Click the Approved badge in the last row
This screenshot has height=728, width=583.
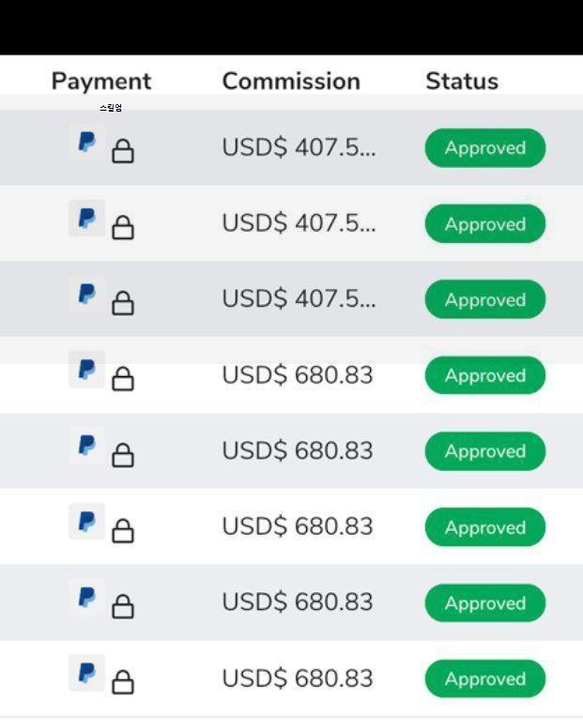click(485, 679)
